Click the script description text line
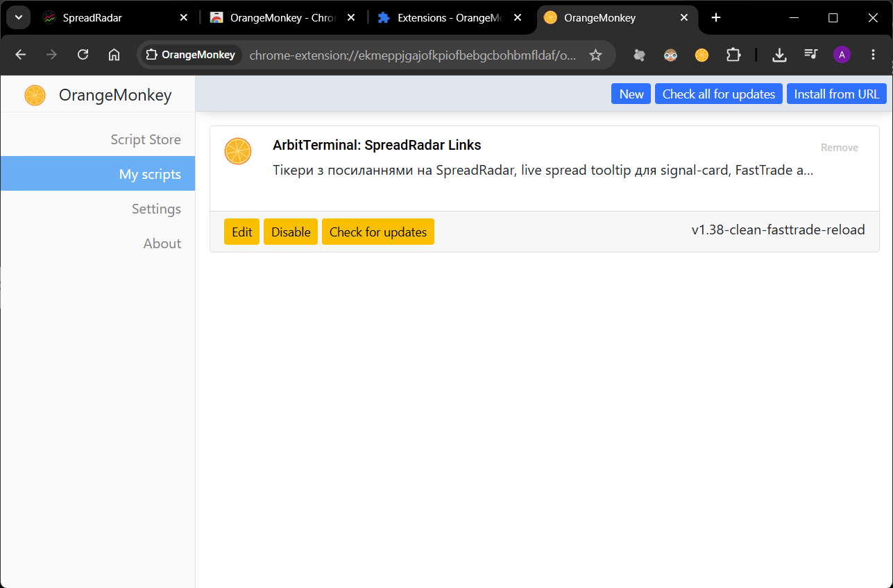This screenshot has height=588, width=893. click(543, 170)
